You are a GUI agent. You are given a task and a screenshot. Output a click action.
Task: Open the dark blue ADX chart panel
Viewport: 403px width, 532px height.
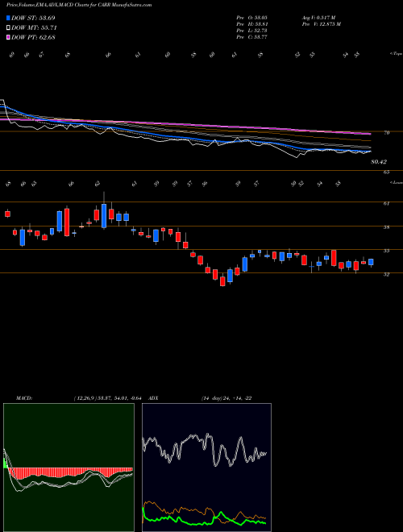pos(206,468)
